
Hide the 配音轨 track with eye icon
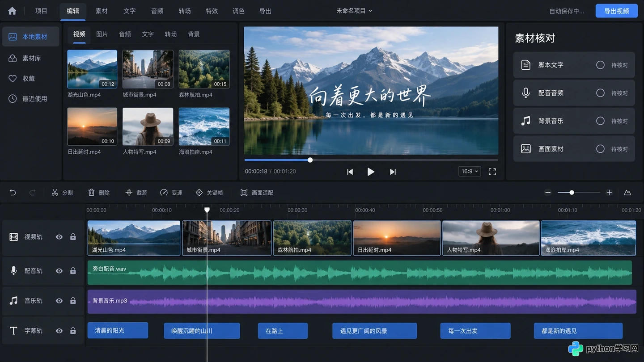pos(59,271)
